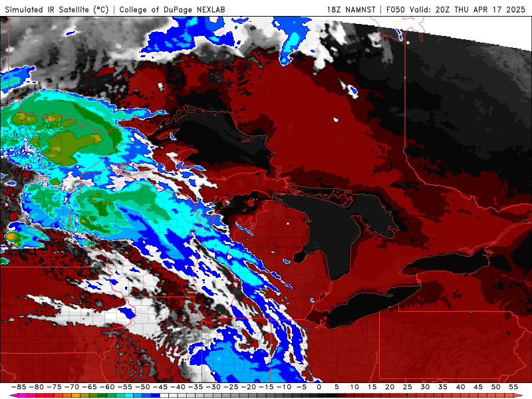Click the -70 label on the color scale
Image resolution: width=532 pixels, height=399 pixels.
pos(72,387)
